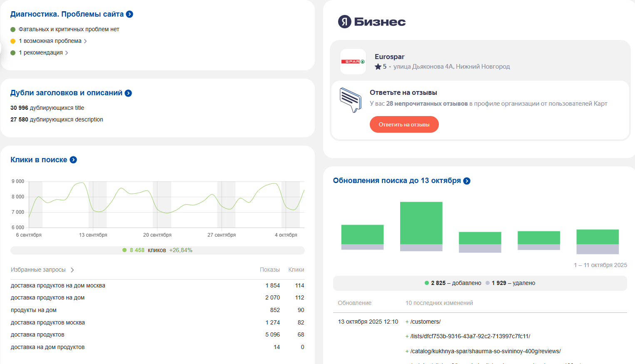Image resolution: width=635 pixels, height=364 pixels.
Task: Click arrow icon beside Обновления поиска heading
Action: coord(467,181)
